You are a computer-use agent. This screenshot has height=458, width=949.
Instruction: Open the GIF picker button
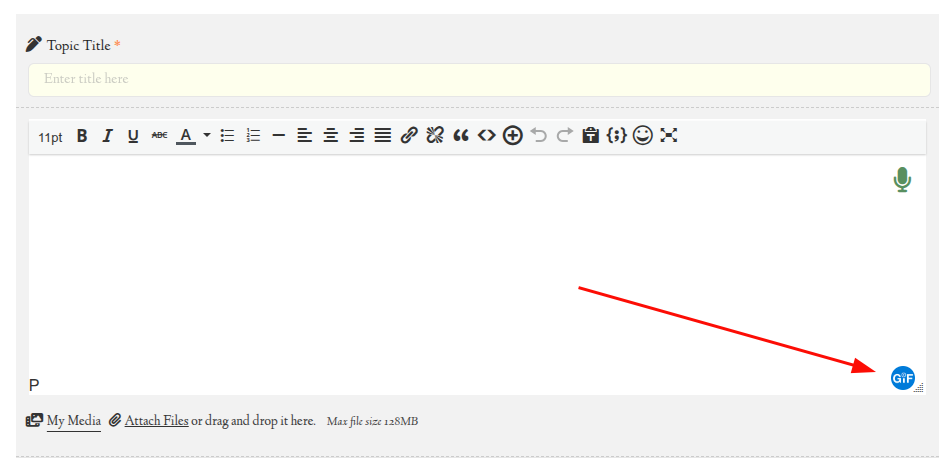click(902, 378)
